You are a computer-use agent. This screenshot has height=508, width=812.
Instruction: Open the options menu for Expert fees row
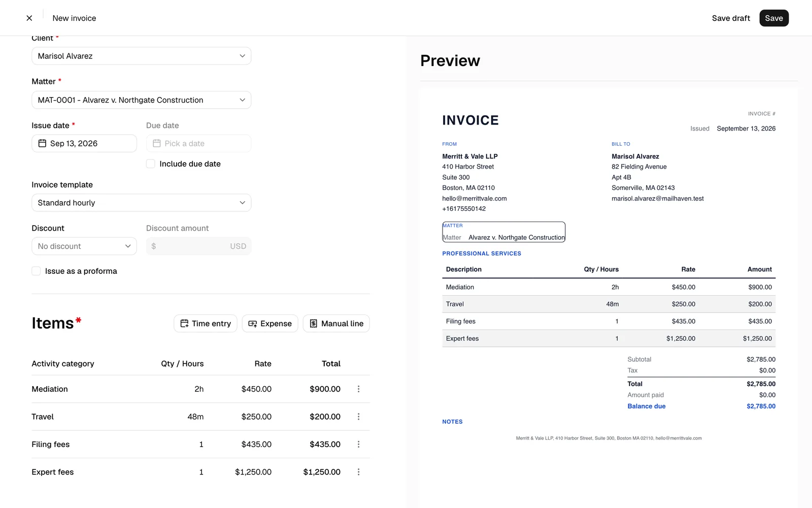[358, 472]
